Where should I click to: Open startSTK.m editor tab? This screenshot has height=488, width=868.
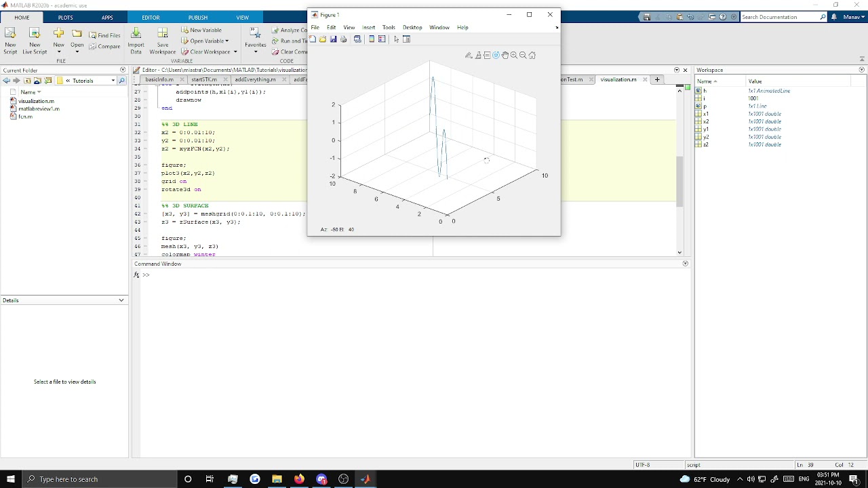204,79
